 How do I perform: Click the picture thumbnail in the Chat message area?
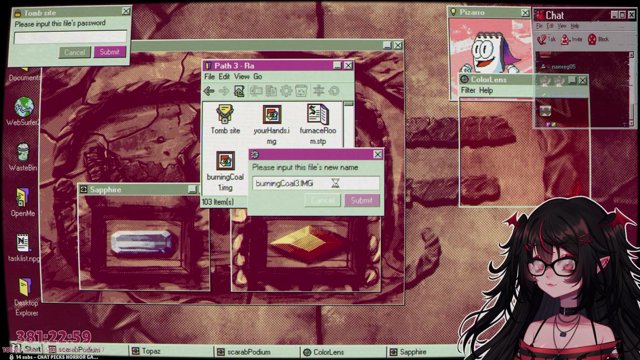(x=545, y=111)
